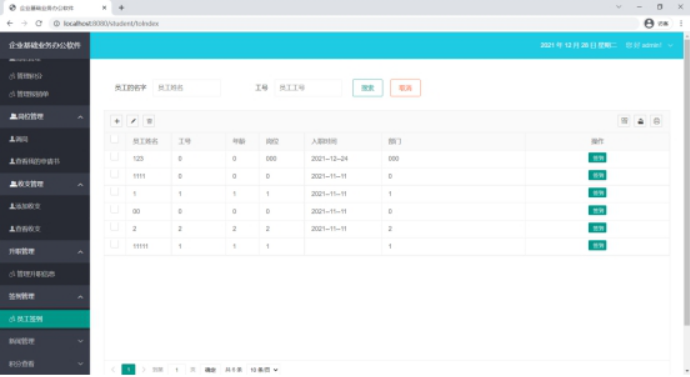Open the column filter icon at table right
This screenshot has height=377, width=690.
[624, 121]
